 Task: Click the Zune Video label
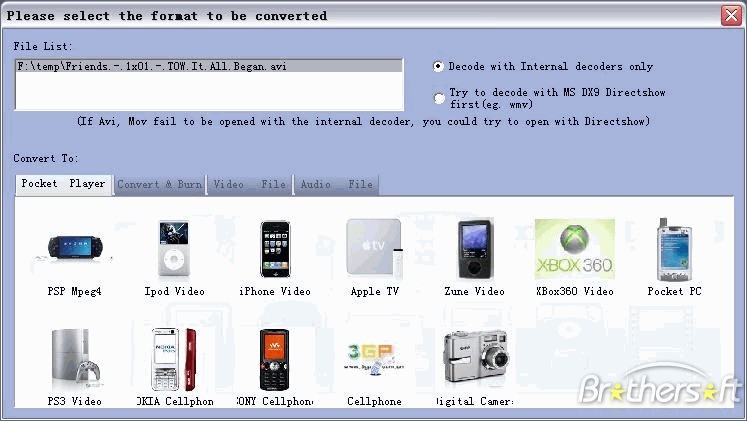tap(474, 291)
